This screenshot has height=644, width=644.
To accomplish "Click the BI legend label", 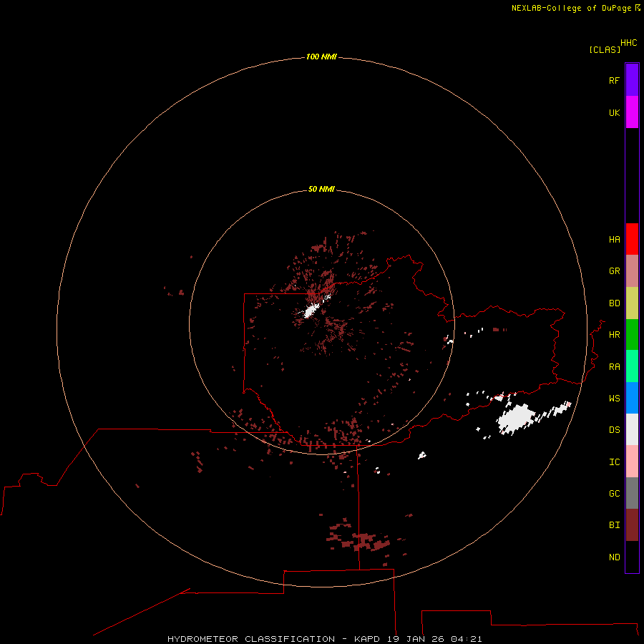I will (614, 525).
